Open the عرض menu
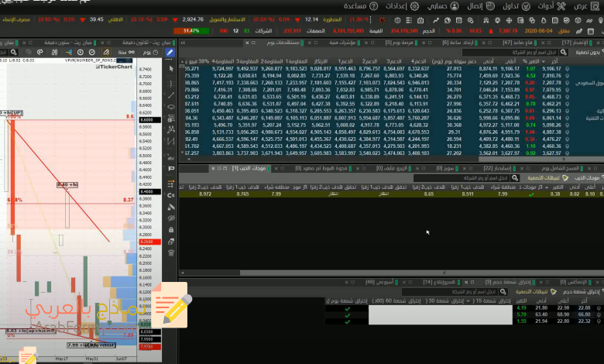Screen dimensions: 604x364 click(587, 6)
